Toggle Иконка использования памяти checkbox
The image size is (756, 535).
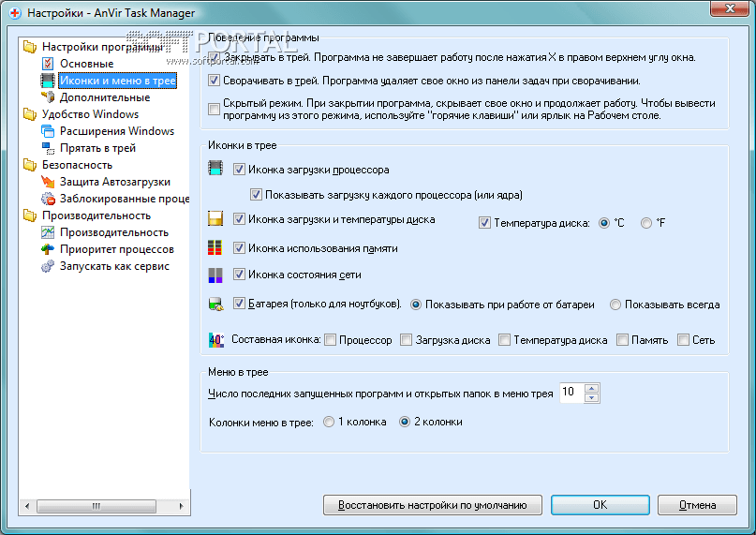[x=239, y=248]
